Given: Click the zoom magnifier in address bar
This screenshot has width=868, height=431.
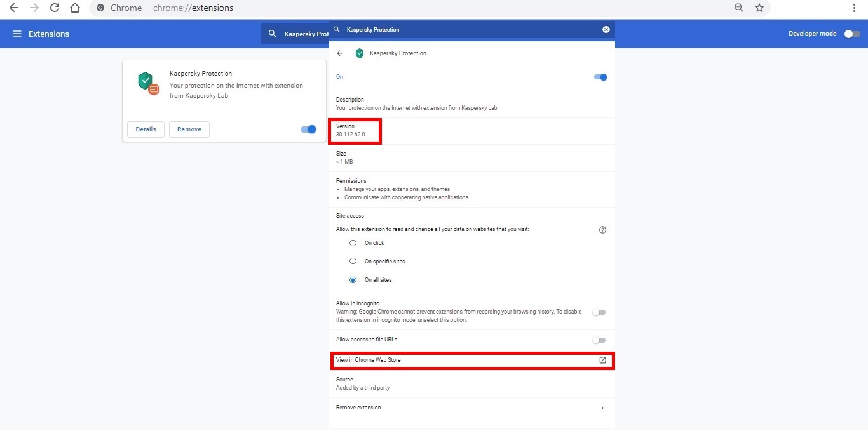Looking at the screenshot, I should pyautogui.click(x=739, y=8).
